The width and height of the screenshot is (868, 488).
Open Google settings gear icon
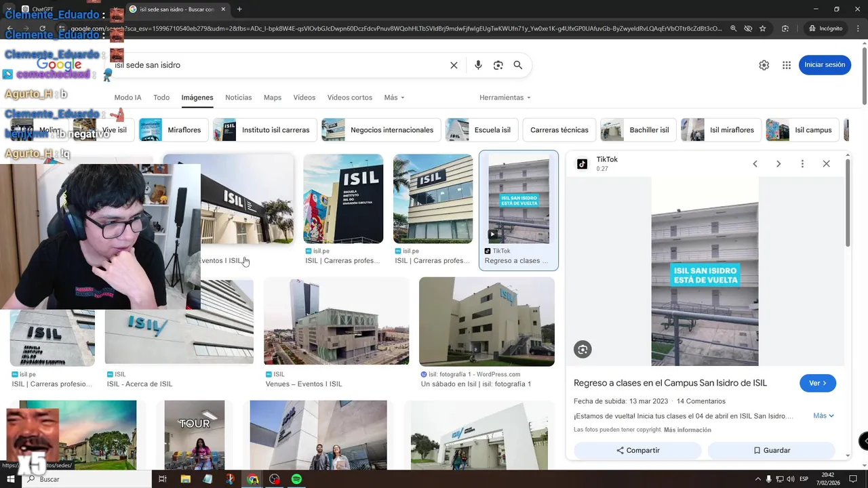coord(764,65)
